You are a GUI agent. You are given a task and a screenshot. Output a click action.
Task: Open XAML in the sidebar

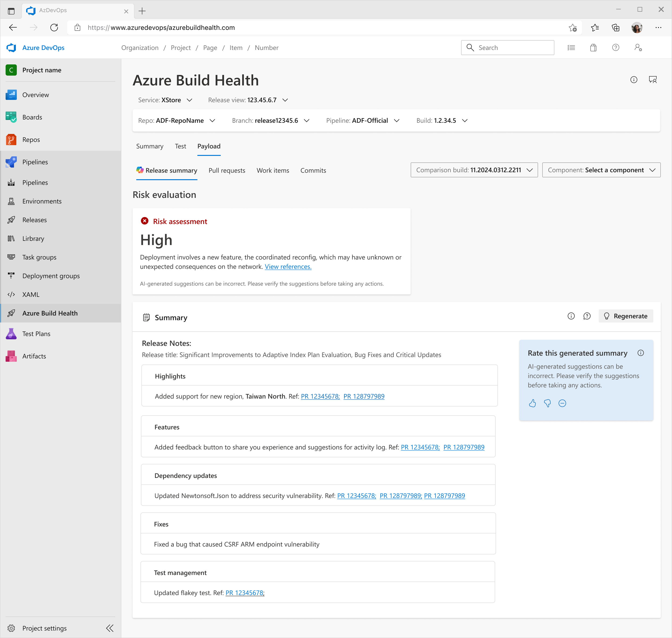[x=31, y=294]
